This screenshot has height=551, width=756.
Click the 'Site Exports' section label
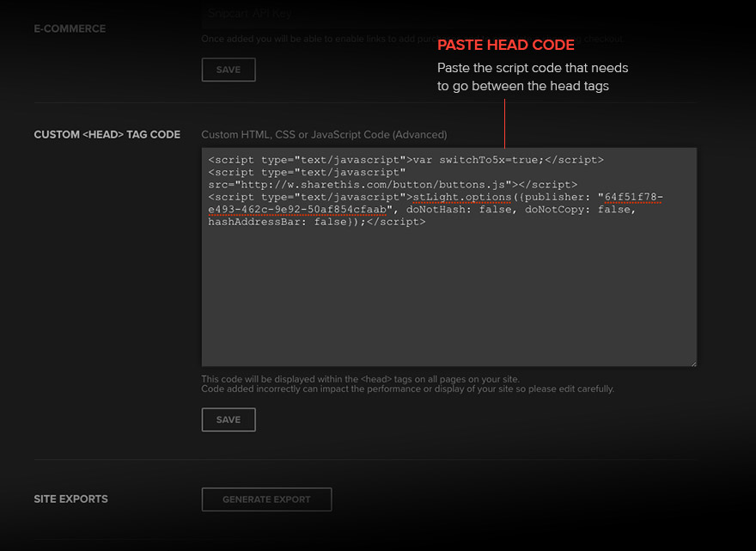70,499
